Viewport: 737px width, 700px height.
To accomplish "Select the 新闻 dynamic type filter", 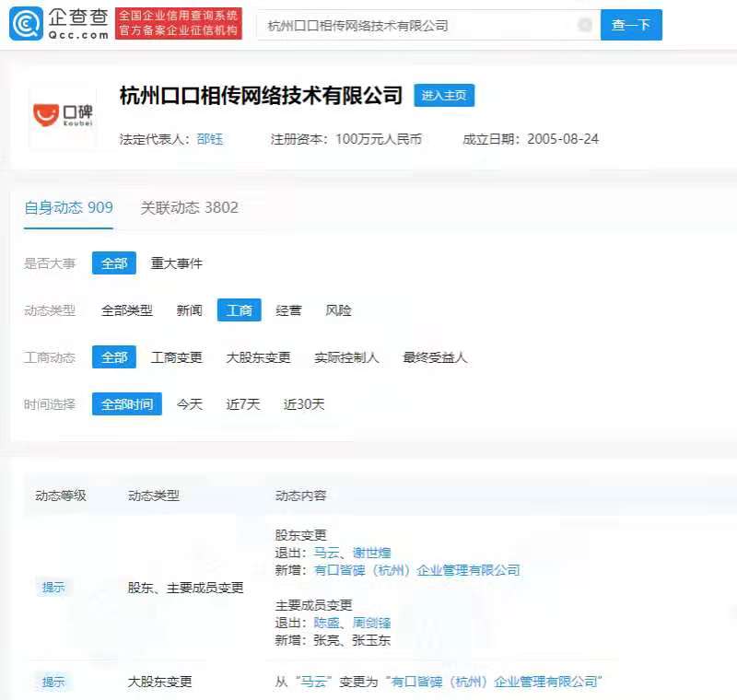I will tap(190, 310).
